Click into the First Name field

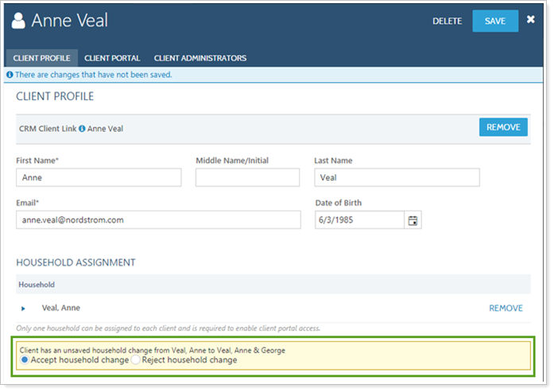99,178
